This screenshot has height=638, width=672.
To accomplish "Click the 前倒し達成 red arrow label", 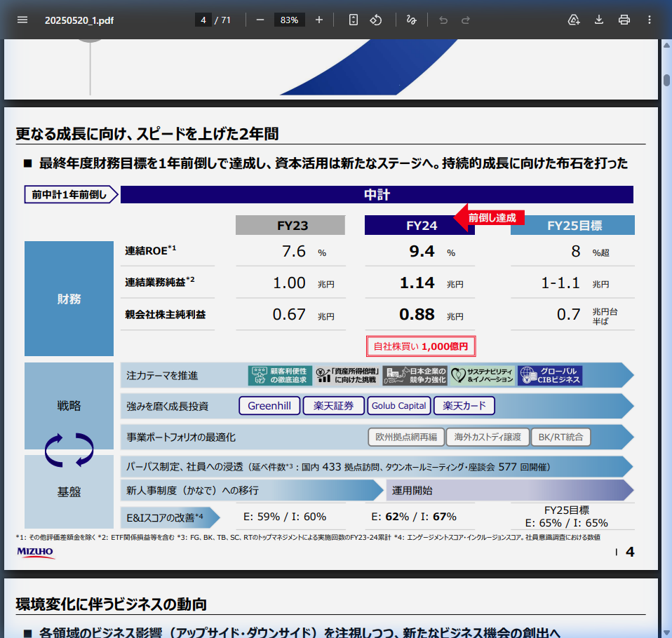I will pos(489,217).
